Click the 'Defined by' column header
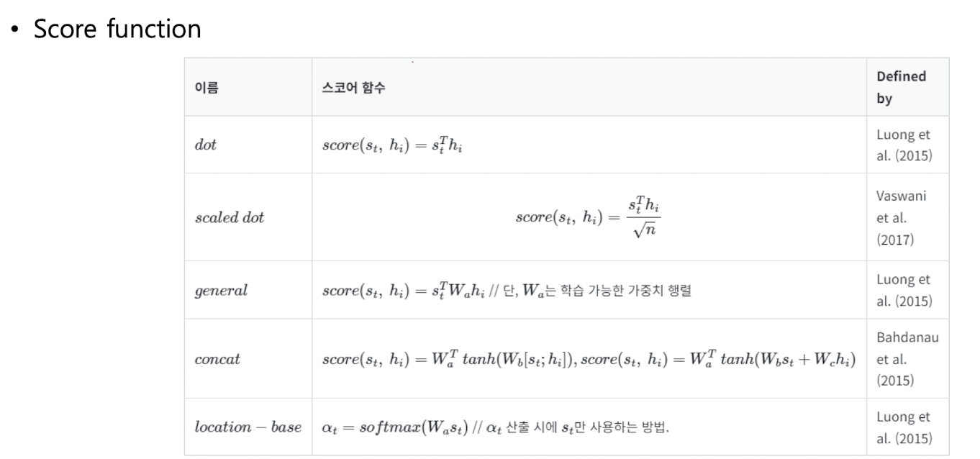The height and width of the screenshot is (459, 980). coord(901,87)
